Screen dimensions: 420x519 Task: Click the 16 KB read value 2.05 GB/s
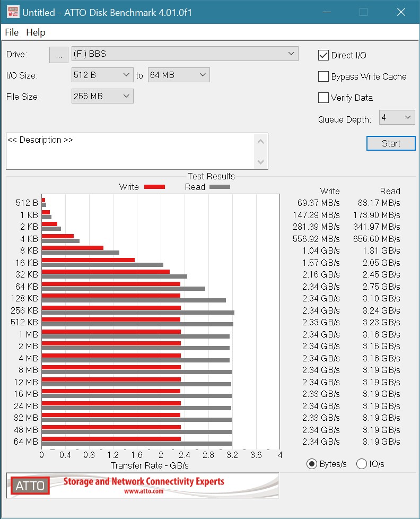click(x=382, y=263)
